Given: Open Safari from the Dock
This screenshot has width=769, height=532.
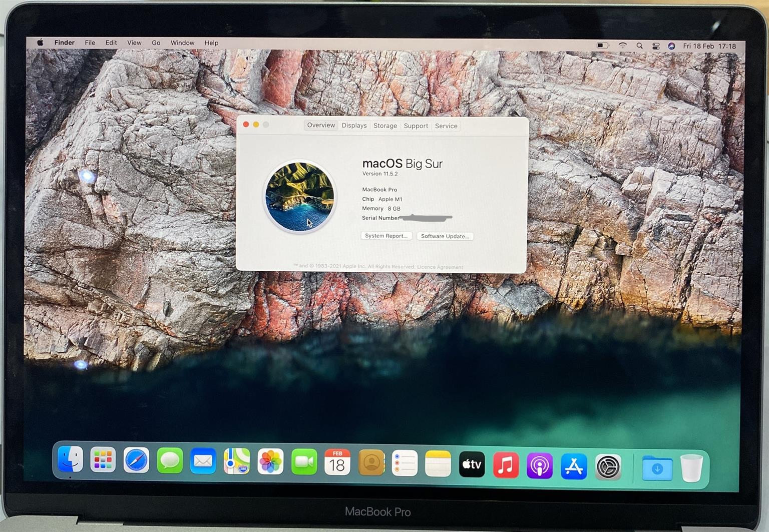Looking at the screenshot, I should (x=136, y=460).
